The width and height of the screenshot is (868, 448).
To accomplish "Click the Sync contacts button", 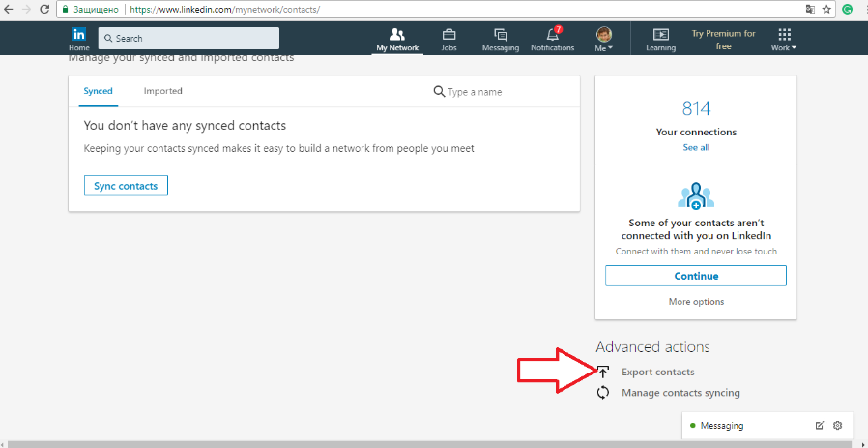I will click(126, 186).
